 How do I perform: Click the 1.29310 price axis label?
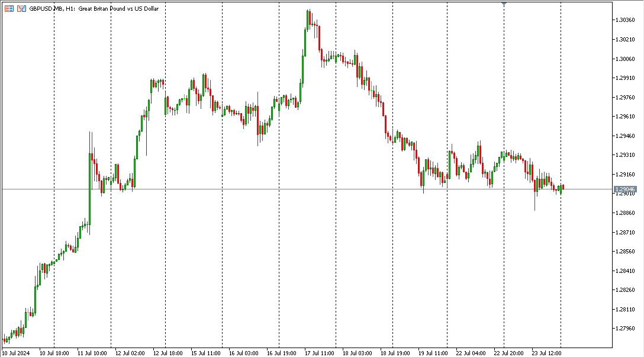pos(624,155)
